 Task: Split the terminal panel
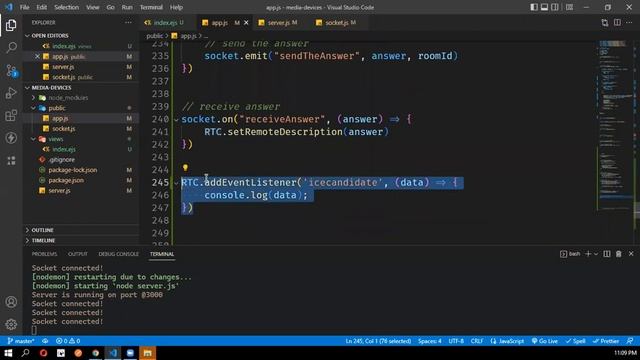tap(607, 254)
